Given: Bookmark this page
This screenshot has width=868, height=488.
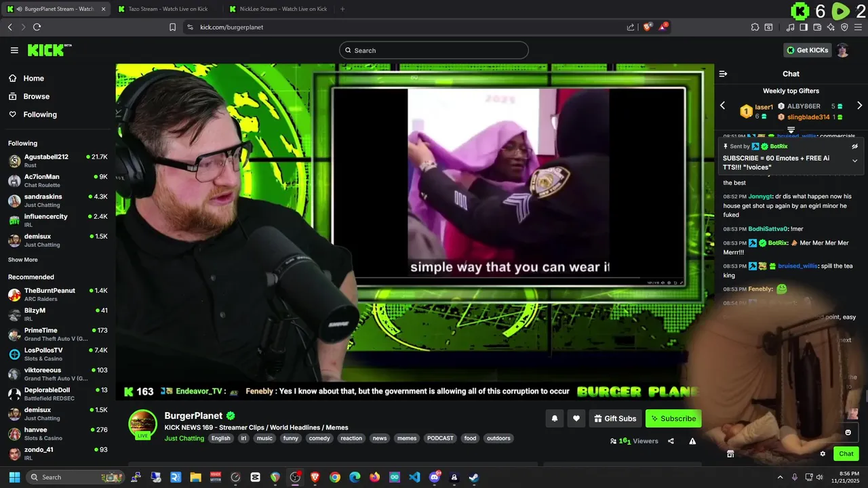Looking at the screenshot, I should point(172,27).
